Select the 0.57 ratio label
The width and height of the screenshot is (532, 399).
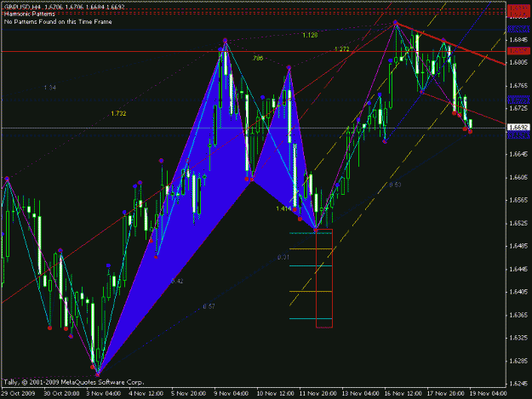[209, 306]
